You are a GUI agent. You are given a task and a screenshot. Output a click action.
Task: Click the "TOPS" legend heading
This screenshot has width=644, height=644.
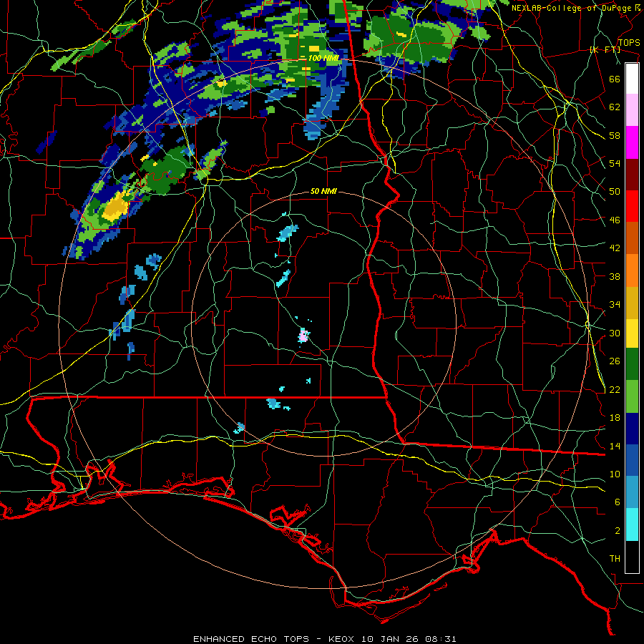629,43
